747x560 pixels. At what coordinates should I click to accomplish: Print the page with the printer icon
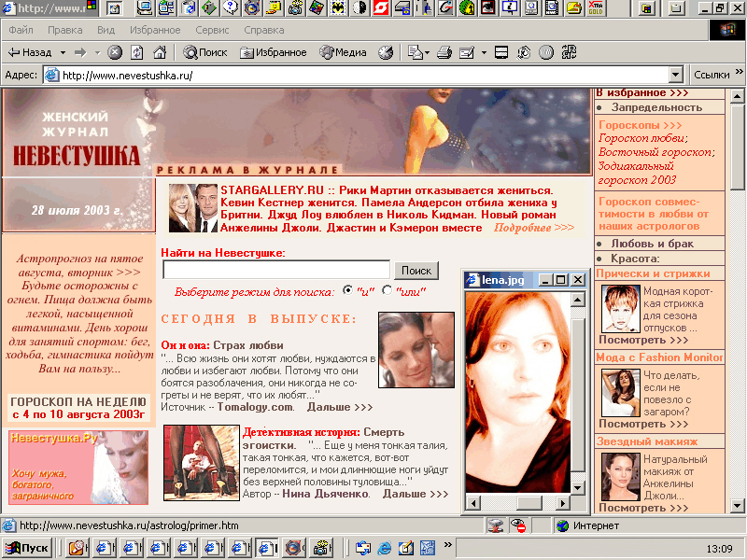coord(444,52)
